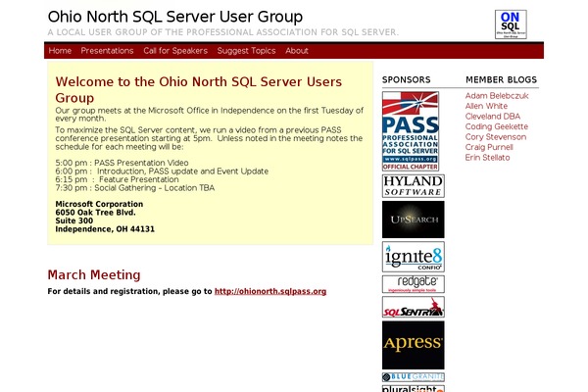
Task: Click the 'Microsoft Corporation' address line
Action: tap(99, 204)
